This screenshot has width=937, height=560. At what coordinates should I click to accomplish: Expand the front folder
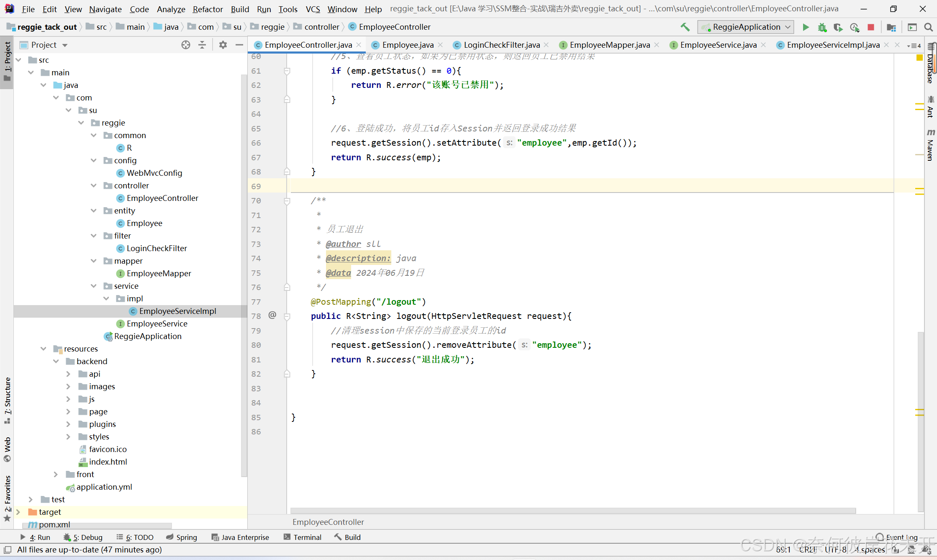click(x=56, y=474)
